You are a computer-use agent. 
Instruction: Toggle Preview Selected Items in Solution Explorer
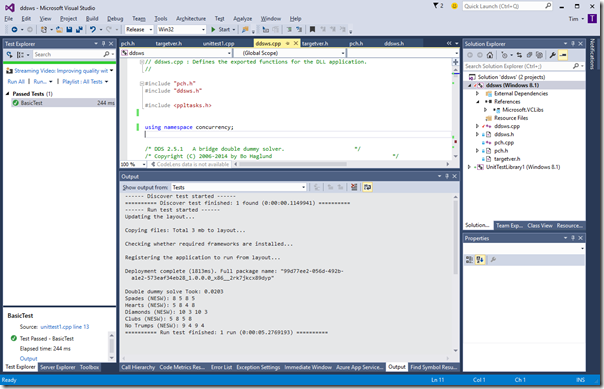tap(563, 55)
